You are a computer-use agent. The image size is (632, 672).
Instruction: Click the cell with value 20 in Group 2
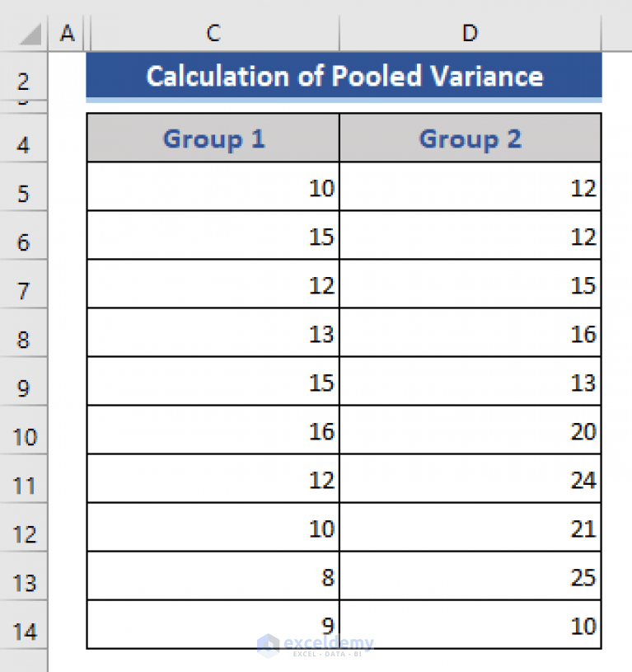click(x=470, y=430)
